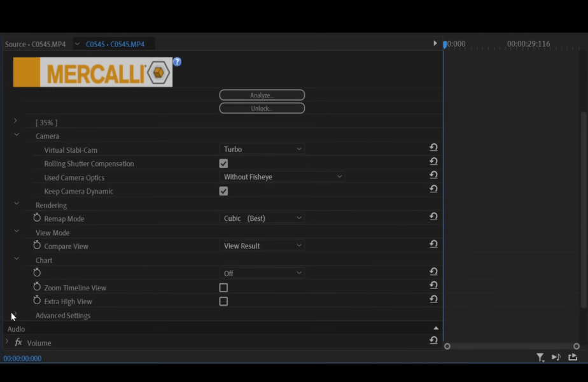Click the Audio section header
Screen dimensions: 588x382
[16, 329]
